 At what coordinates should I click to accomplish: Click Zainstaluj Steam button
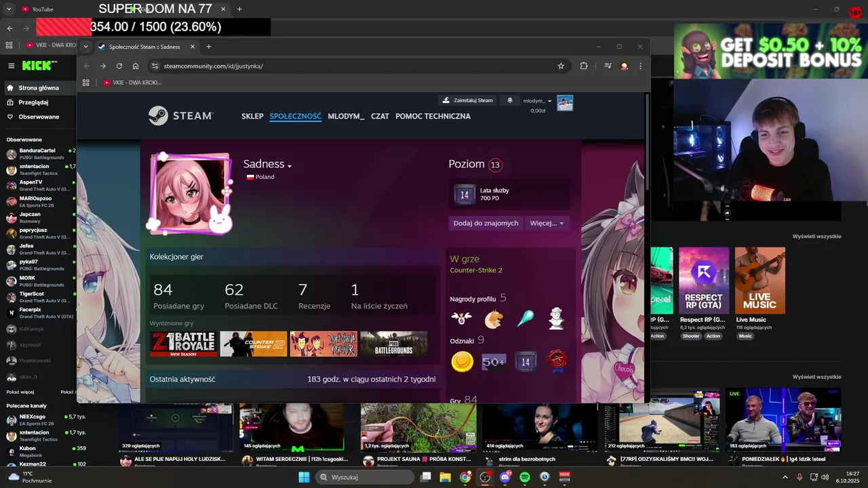pyautogui.click(x=468, y=100)
